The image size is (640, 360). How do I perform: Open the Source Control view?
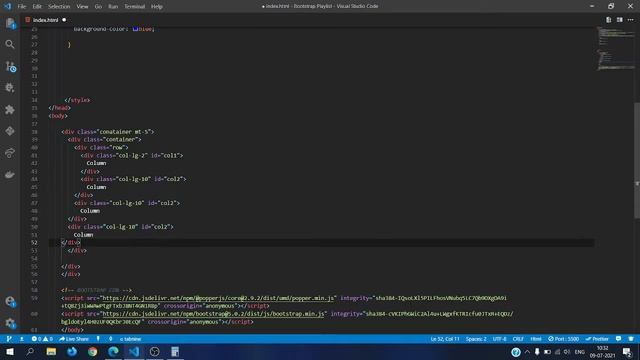[11, 66]
